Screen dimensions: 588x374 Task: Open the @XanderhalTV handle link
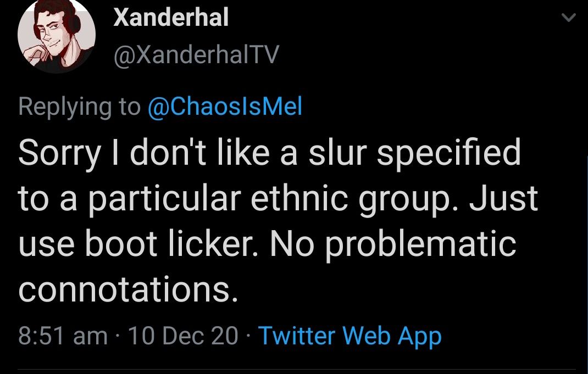point(196,55)
